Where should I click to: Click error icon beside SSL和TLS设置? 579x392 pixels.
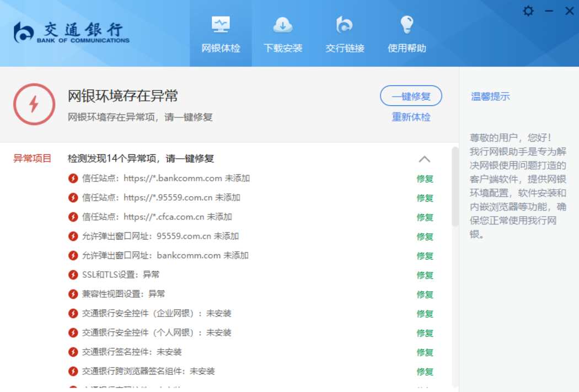(x=73, y=275)
